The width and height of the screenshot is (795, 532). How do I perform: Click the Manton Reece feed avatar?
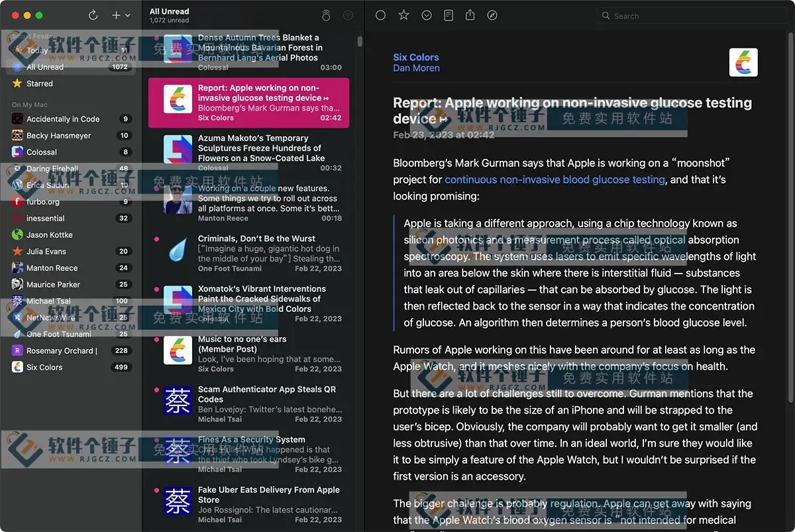[x=17, y=268]
